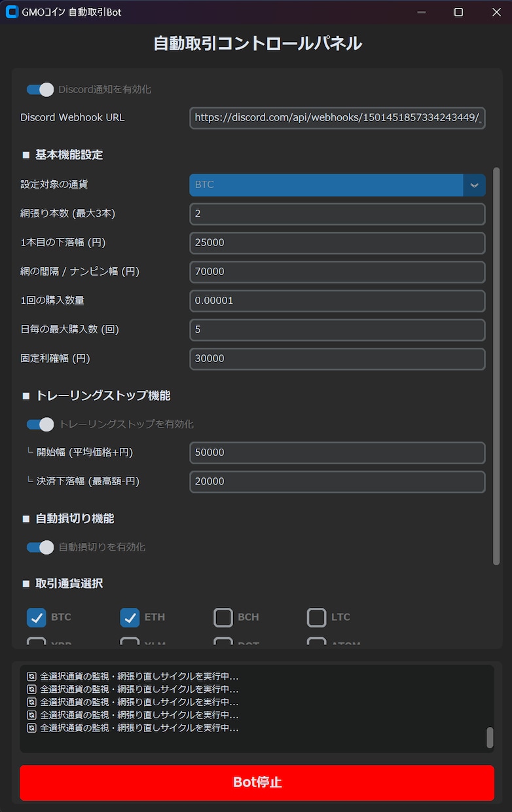Viewport: 512px width, 812px height.
Task: Click the 1本目の下落幅 input field
Action: 337,243
